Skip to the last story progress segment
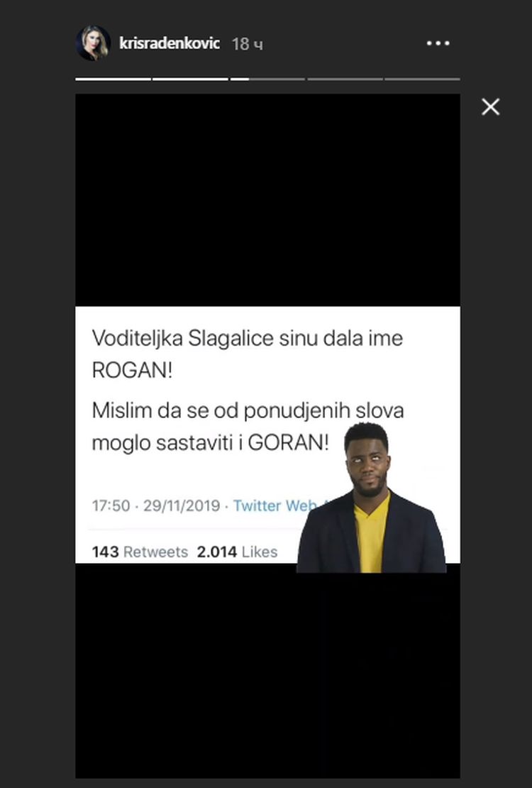The width and height of the screenshot is (532, 788). click(x=422, y=79)
